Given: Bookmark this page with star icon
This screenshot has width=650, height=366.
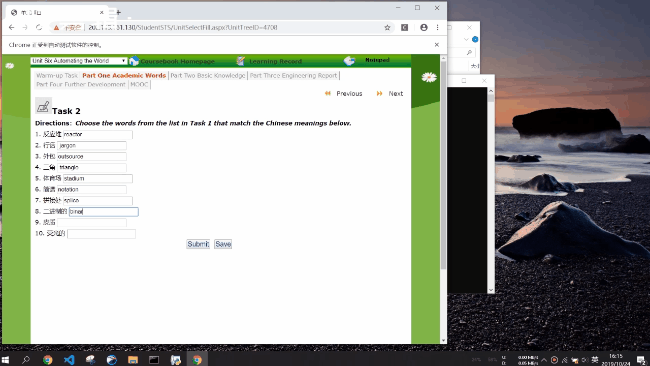Looking at the screenshot, I should coord(387,27).
